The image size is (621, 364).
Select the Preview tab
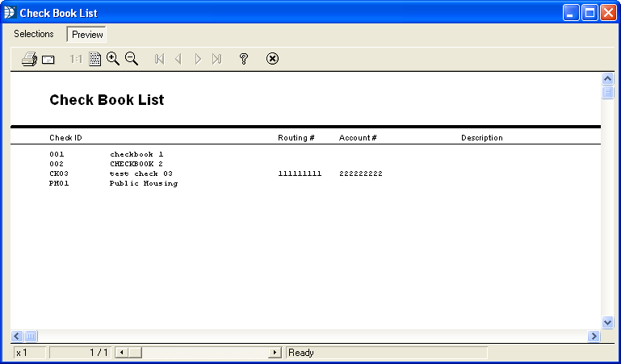[x=87, y=35]
